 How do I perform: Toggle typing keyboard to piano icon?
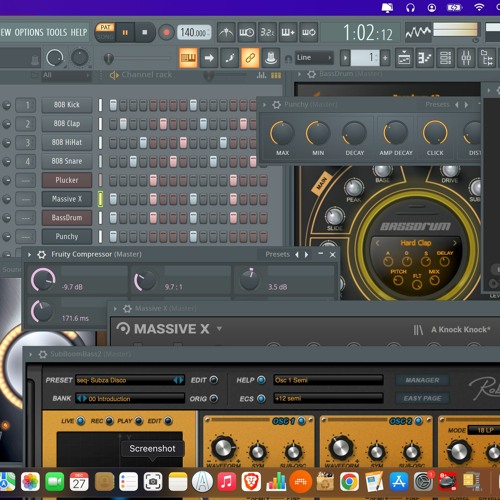[x=188, y=58]
